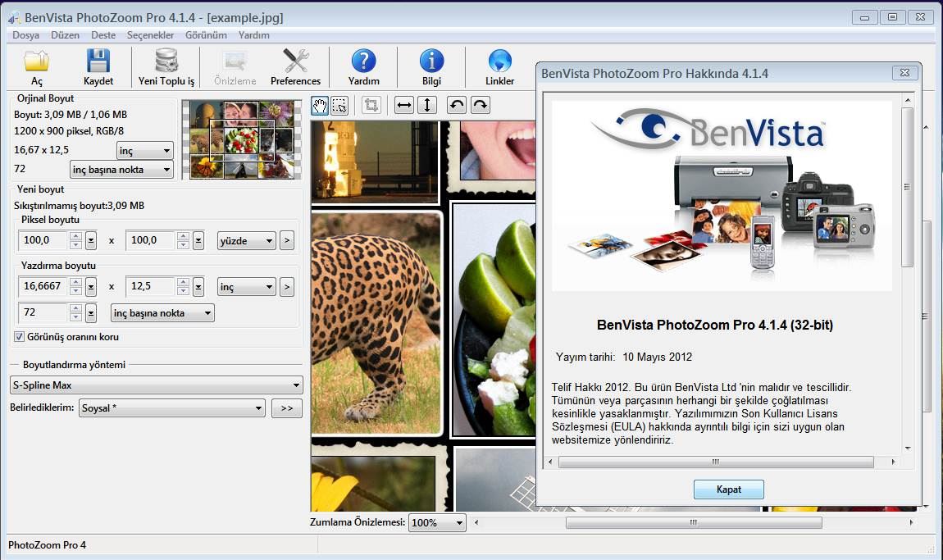This screenshot has height=560, width=943.
Task: Click the Kaydet floppy disk icon
Action: click(98, 61)
